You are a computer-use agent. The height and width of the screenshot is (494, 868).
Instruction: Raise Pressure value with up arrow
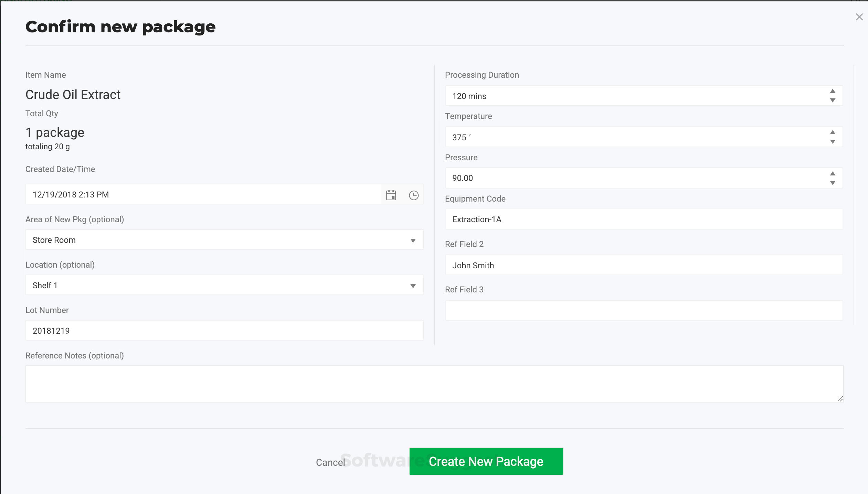833,174
